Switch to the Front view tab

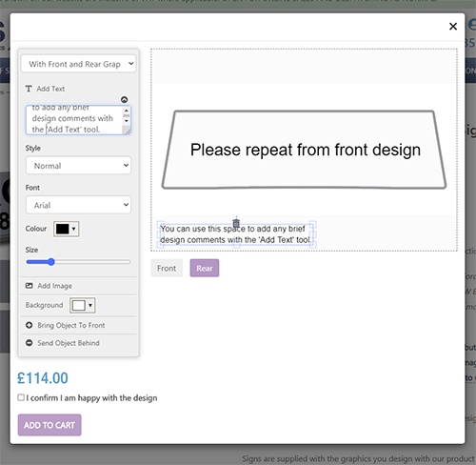click(x=167, y=268)
